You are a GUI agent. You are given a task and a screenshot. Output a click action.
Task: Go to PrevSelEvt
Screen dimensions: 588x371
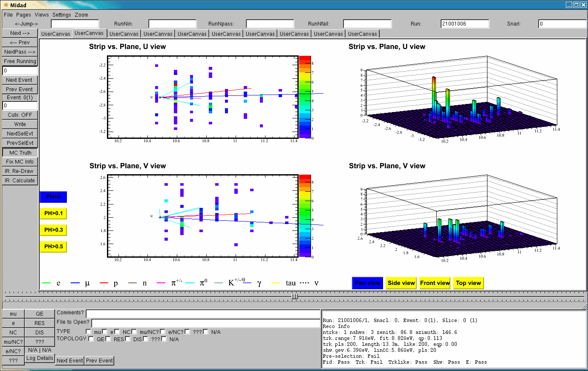coord(20,143)
